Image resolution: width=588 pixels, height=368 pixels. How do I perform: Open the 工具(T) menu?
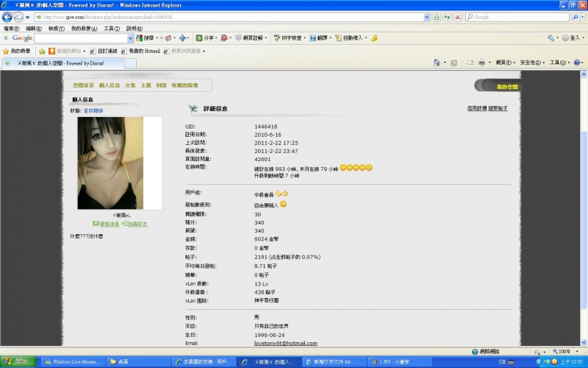click(112, 29)
